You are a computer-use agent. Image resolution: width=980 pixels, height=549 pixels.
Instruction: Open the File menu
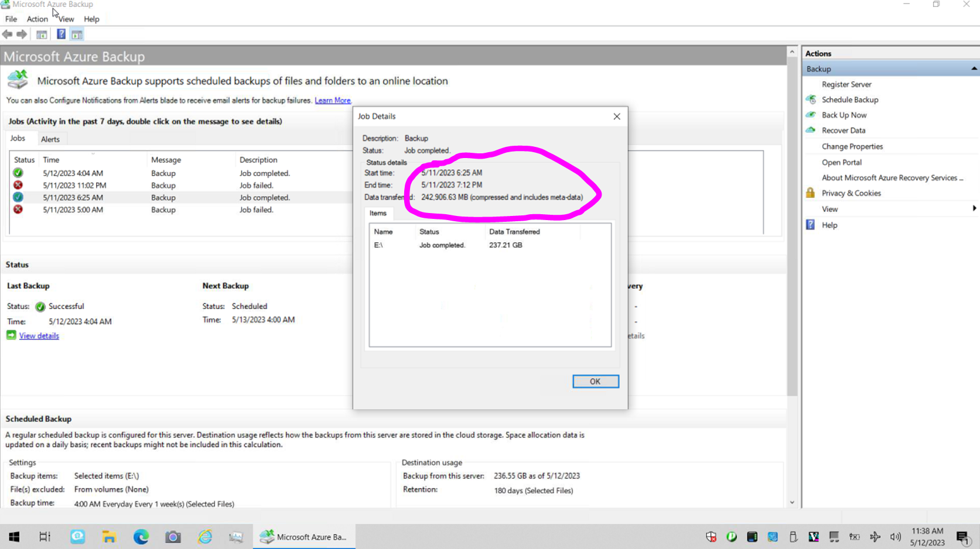coord(11,19)
